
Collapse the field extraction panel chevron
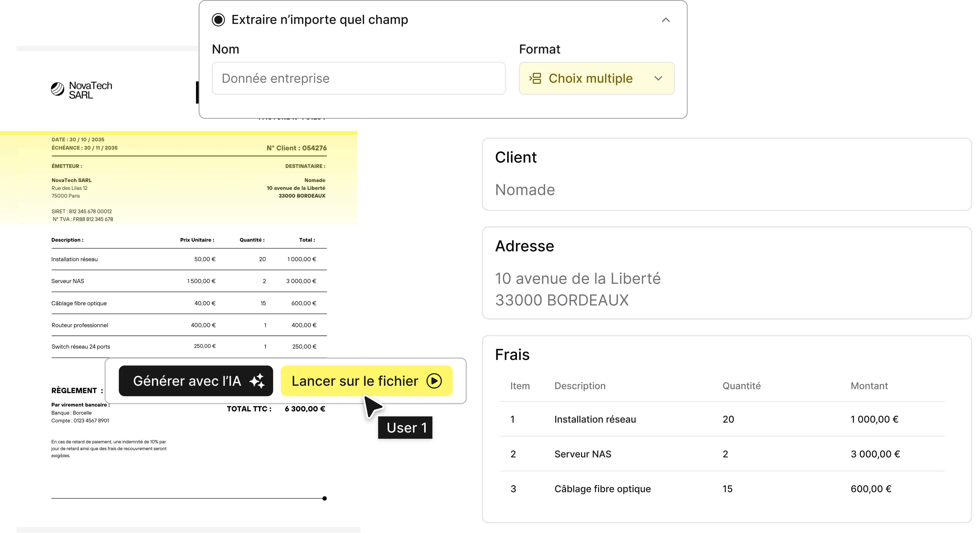point(665,20)
